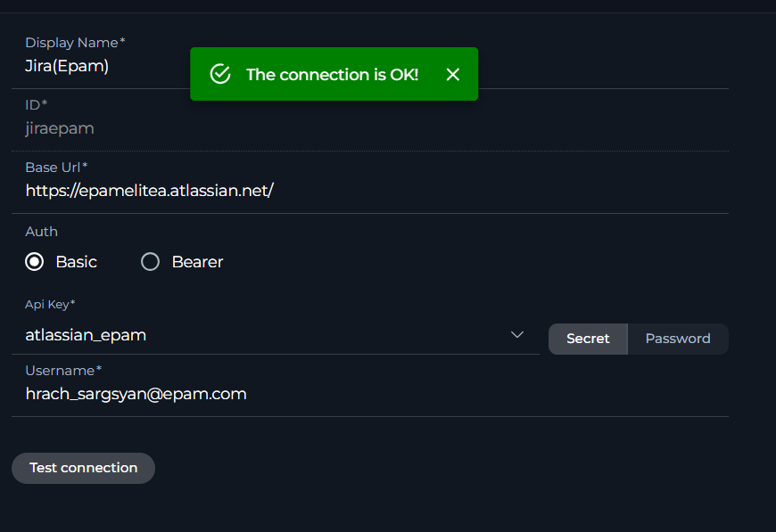The height and width of the screenshot is (532, 776).
Task: Click the success checkmark icon in toast
Action: pos(220,74)
